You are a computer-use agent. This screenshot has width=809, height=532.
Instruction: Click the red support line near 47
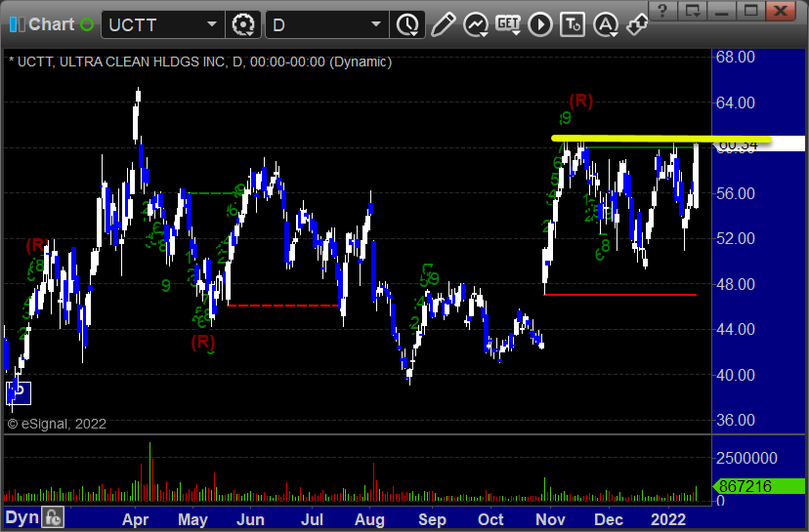pyautogui.click(x=620, y=295)
